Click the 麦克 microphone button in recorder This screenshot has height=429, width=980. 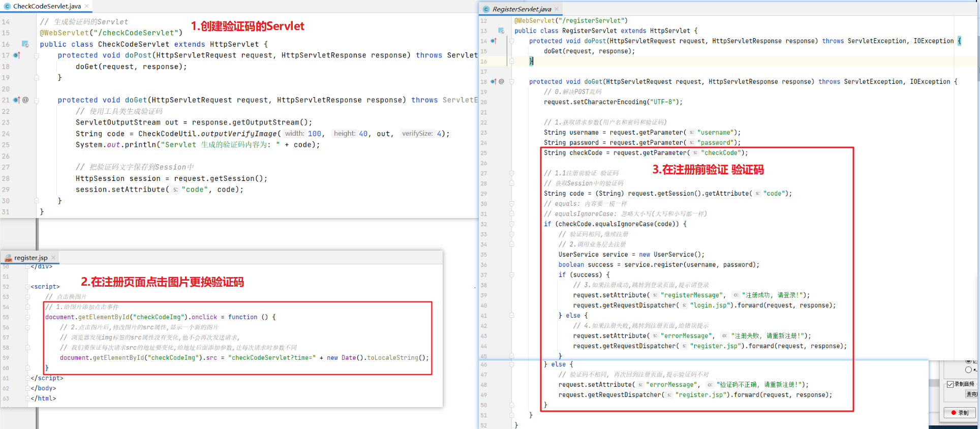tap(971, 394)
